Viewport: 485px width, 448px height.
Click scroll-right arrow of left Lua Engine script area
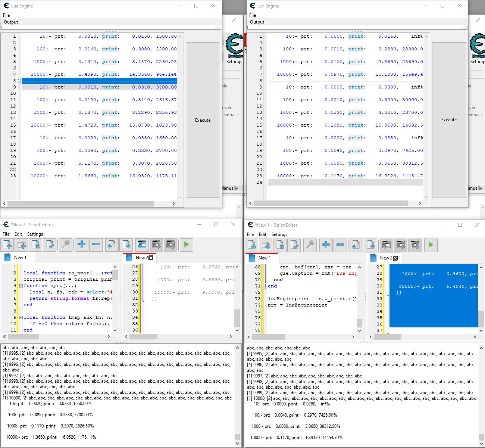pyautogui.click(x=173, y=204)
